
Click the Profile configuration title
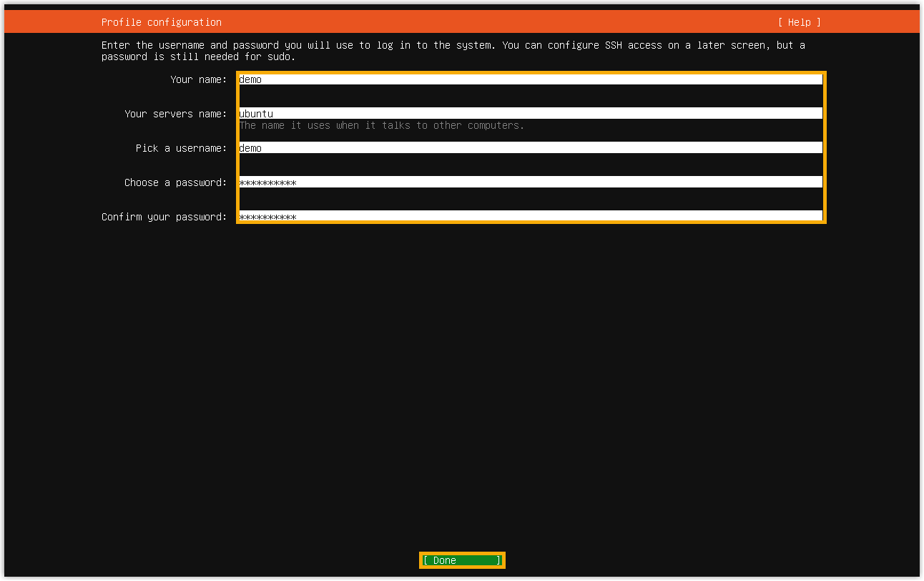click(x=162, y=22)
